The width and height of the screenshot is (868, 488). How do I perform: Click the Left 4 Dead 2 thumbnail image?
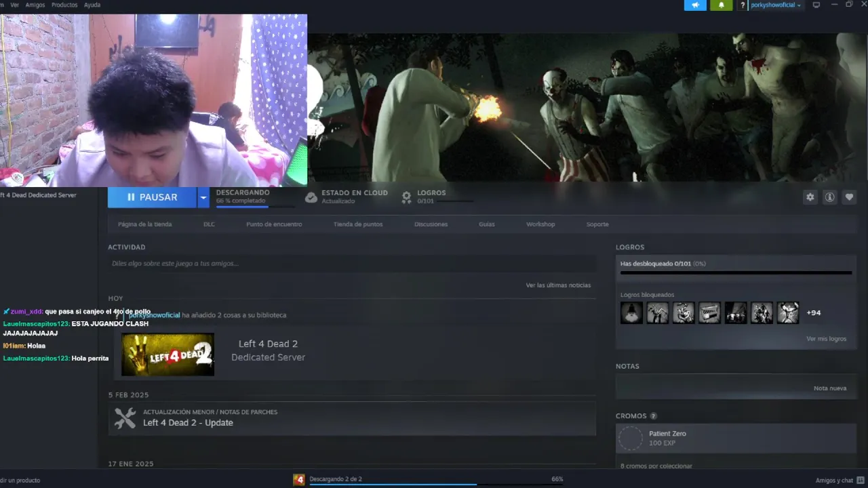(167, 354)
